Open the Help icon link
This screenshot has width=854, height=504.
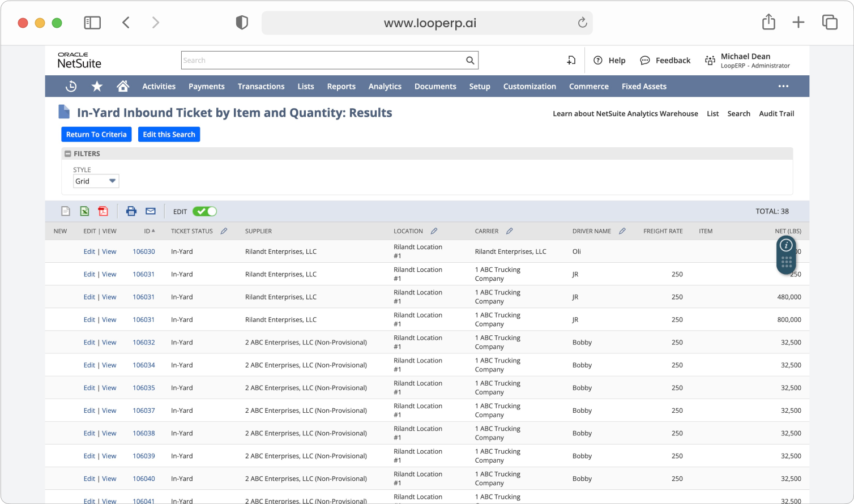pos(609,61)
